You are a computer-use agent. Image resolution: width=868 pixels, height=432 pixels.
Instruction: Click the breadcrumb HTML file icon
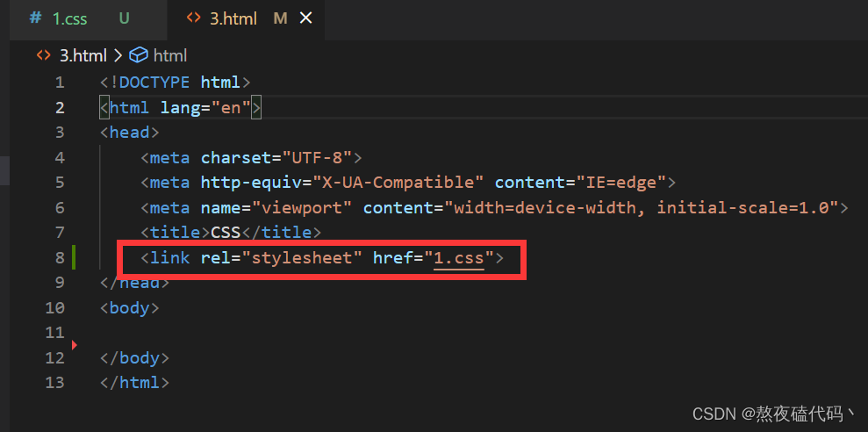pyautogui.click(x=43, y=54)
